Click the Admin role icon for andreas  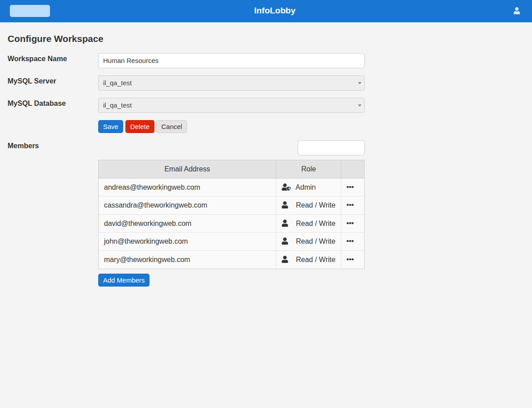coord(286,187)
